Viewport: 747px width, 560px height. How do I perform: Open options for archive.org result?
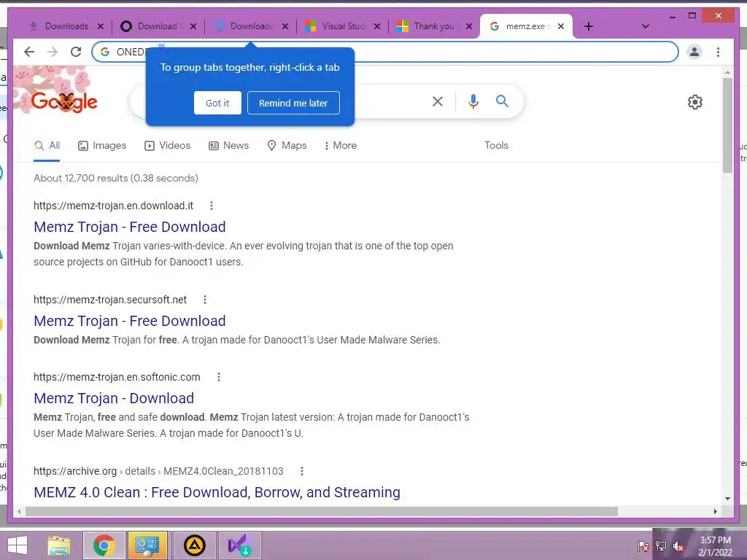click(x=301, y=471)
